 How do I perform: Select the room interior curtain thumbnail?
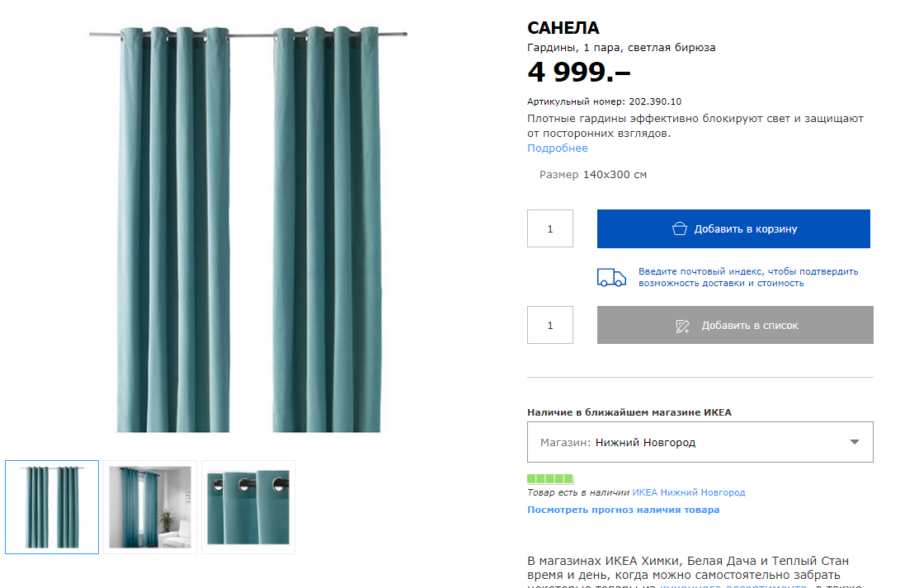[x=150, y=507]
